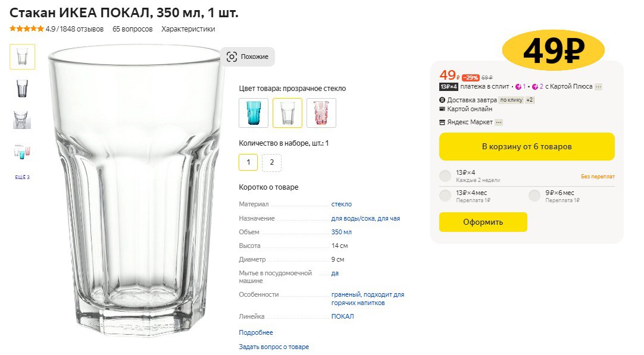
Task: Click the red '−29%' discount badge
Action: tap(471, 78)
